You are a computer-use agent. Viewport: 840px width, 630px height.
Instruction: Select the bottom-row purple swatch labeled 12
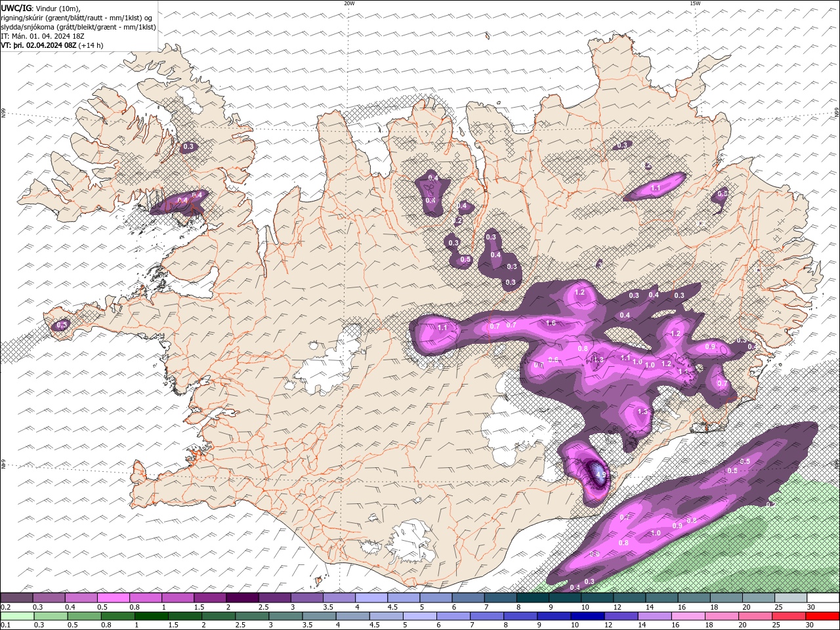(x=621, y=616)
